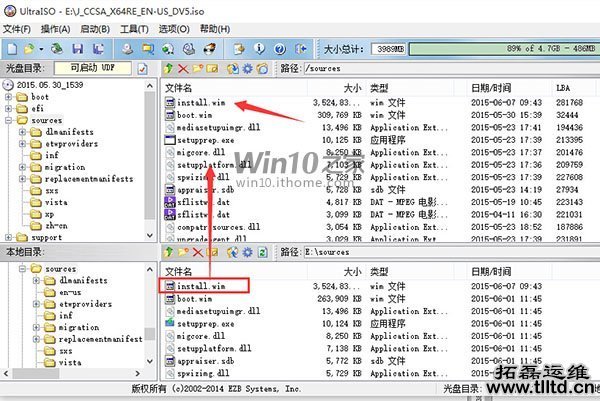
Task: Expand the boot folder in the image tree
Action: [x=8, y=97]
